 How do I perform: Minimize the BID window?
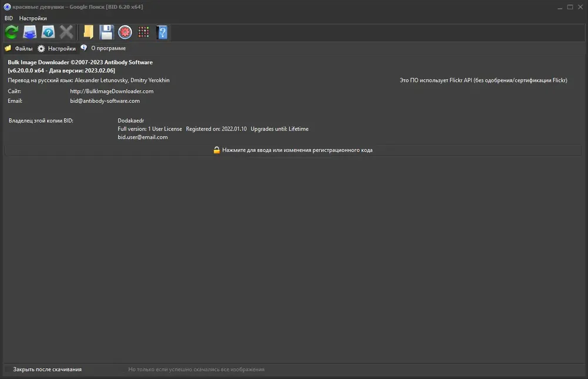click(560, 6)
